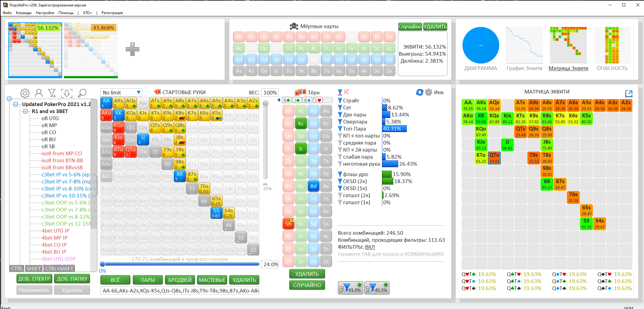644x309 pixels.
Task: Open the Регистрация menu
Action: [112, 13]
